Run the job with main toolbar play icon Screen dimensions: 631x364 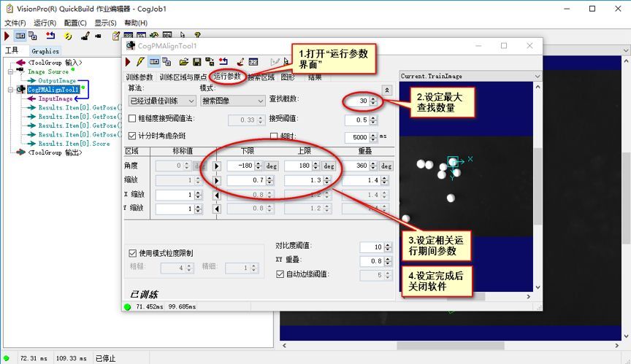point(7,36)
